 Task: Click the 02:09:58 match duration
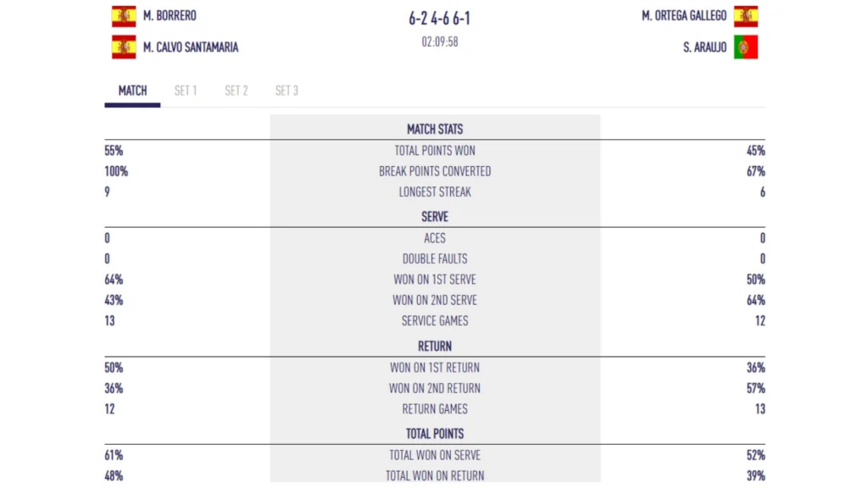click(440, 42)
